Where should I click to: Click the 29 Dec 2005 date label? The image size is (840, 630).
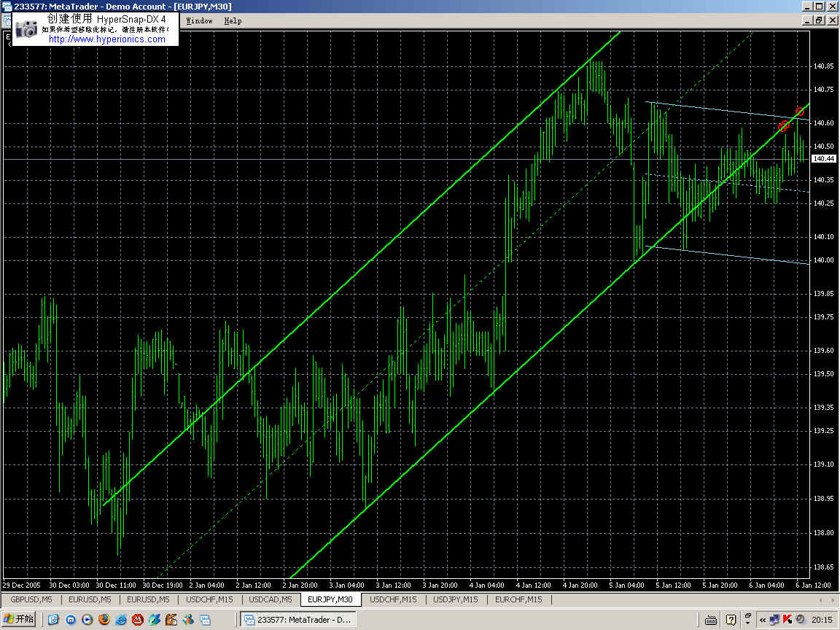pos(21,585)
